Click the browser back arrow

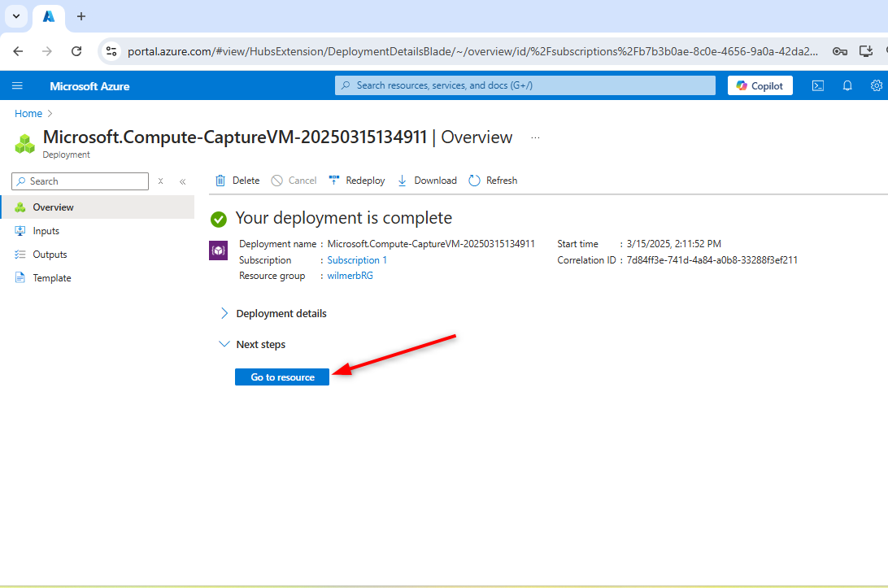coord(18,51)
